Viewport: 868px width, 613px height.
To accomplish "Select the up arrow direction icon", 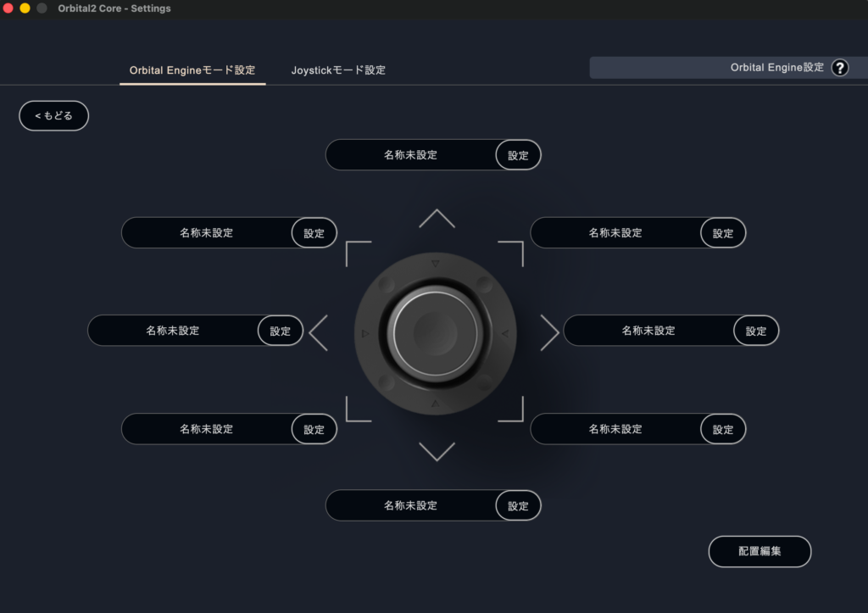I will [x=437, y=219].
